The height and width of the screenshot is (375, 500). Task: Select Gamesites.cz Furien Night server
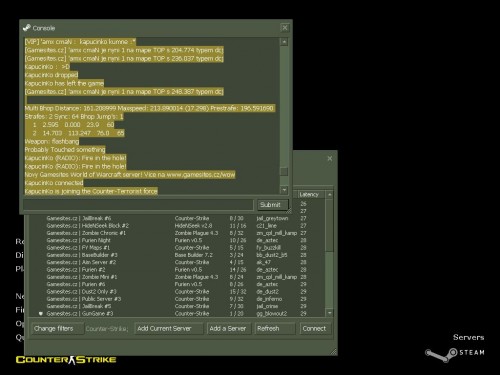click(x=177, y=240)
